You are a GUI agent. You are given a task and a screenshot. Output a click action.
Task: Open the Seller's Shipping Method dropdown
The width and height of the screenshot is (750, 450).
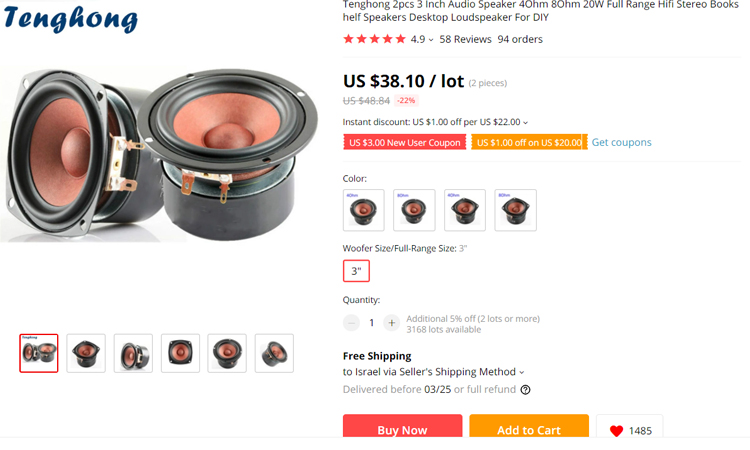coord(524,372)
